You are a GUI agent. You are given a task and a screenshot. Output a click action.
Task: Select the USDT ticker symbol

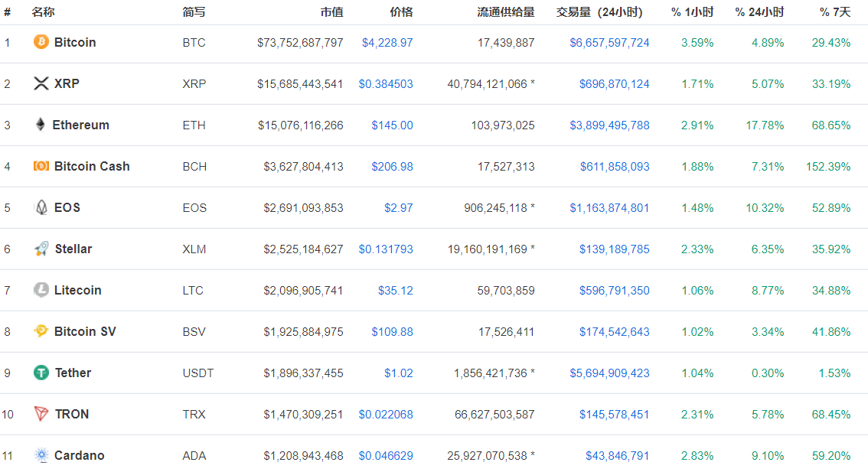click(x=198, y=373)
